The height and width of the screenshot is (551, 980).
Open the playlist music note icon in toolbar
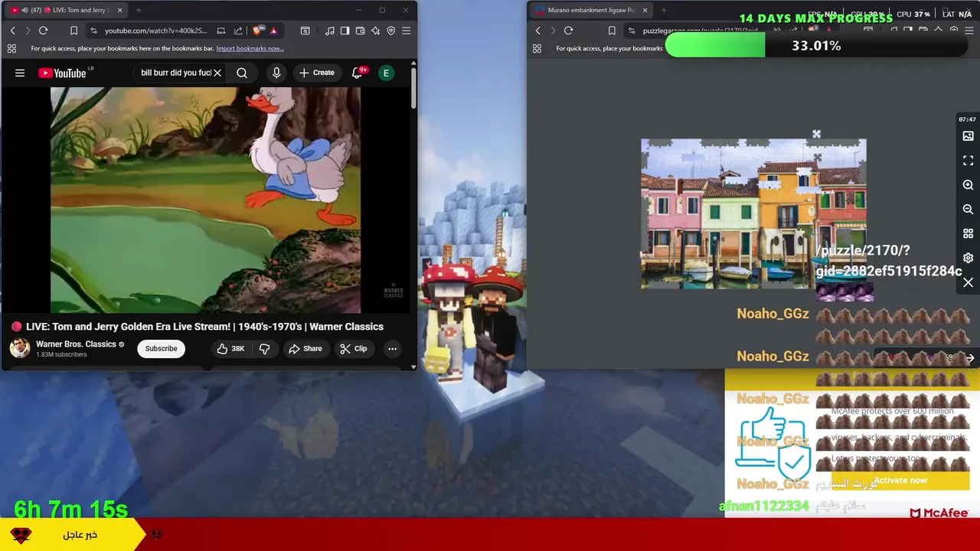coord(329,31)
